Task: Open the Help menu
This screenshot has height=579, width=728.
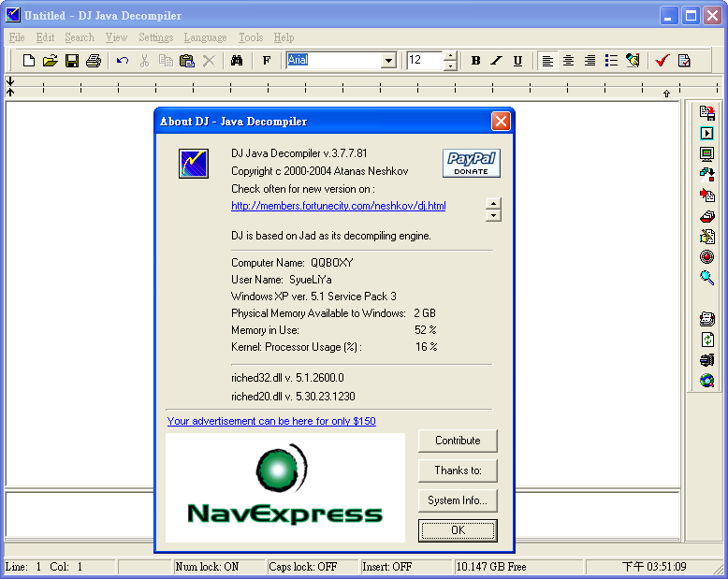Action: pyautogui.click(x=284, y=37)
